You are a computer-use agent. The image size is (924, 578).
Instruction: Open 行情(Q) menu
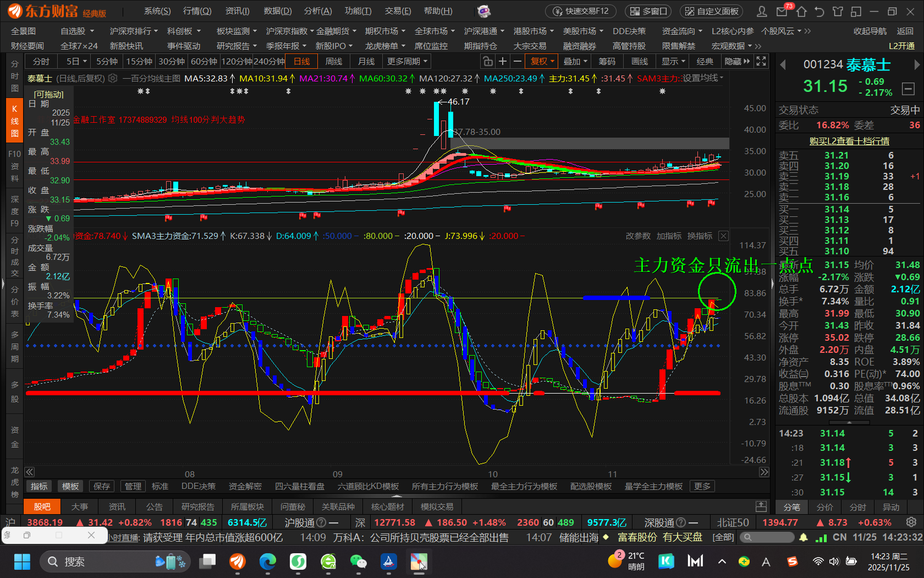coord(197,11)
